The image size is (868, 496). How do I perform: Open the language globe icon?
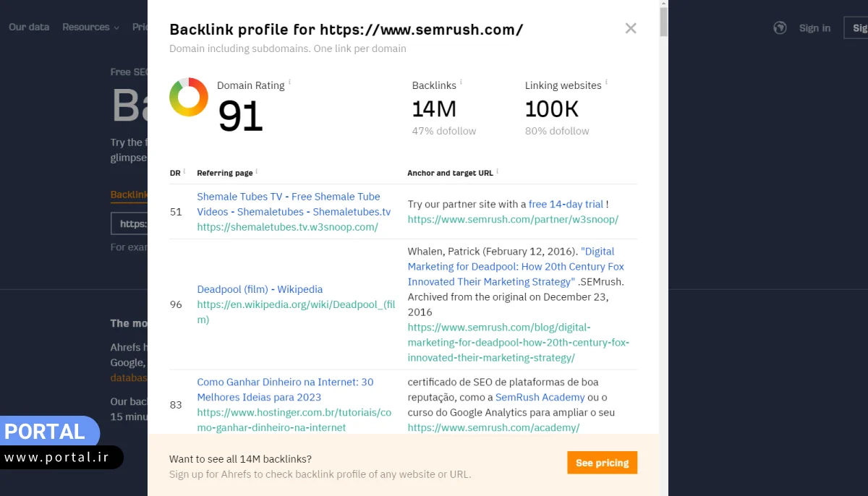point(780,27)
